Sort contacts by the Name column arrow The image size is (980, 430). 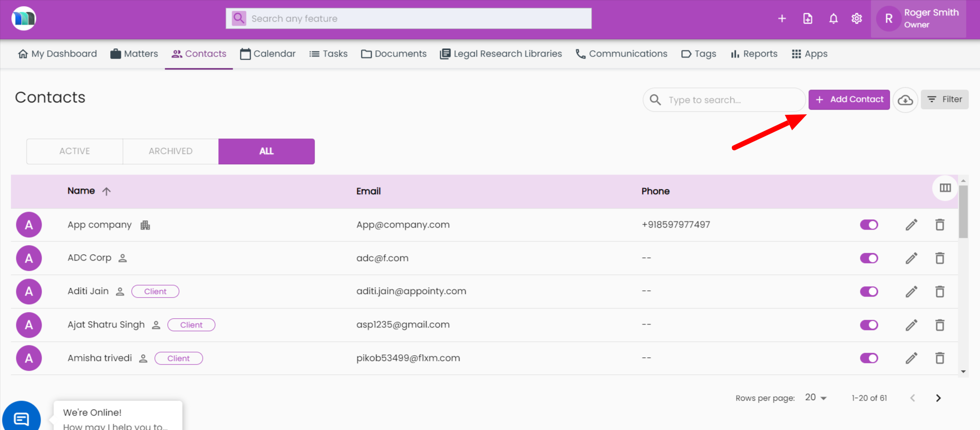click(107, 191)
